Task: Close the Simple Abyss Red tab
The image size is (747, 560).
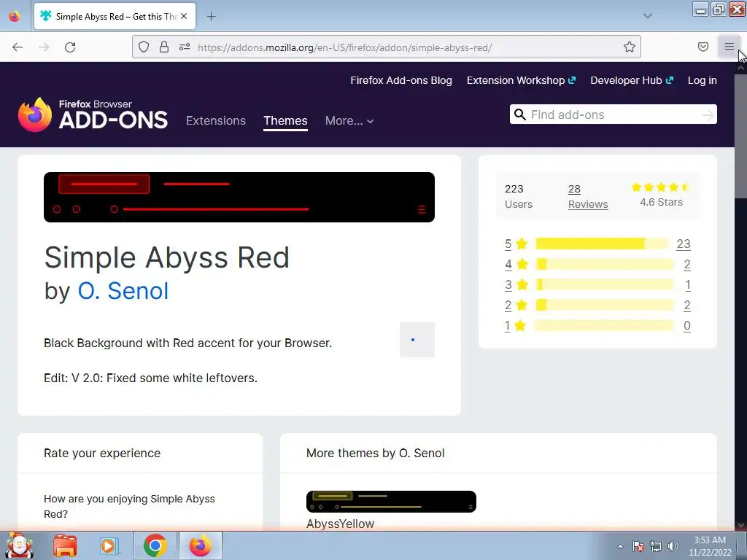Action: 184,16
